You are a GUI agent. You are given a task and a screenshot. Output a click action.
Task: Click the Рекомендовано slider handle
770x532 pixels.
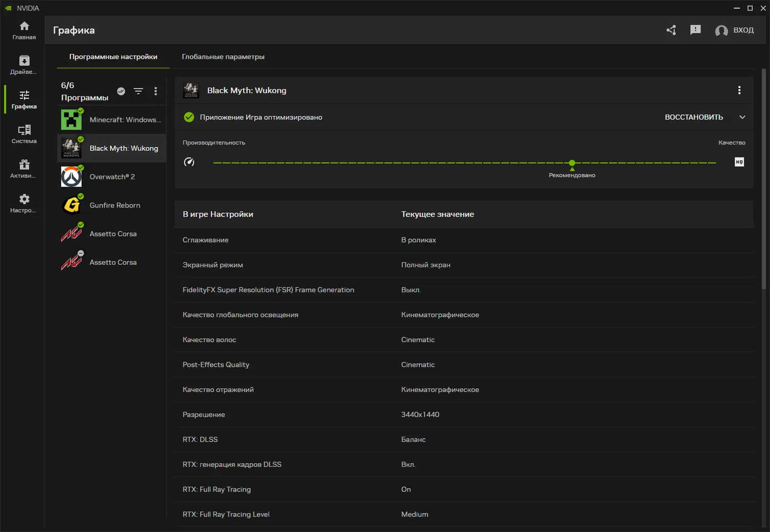coord(572,163)
